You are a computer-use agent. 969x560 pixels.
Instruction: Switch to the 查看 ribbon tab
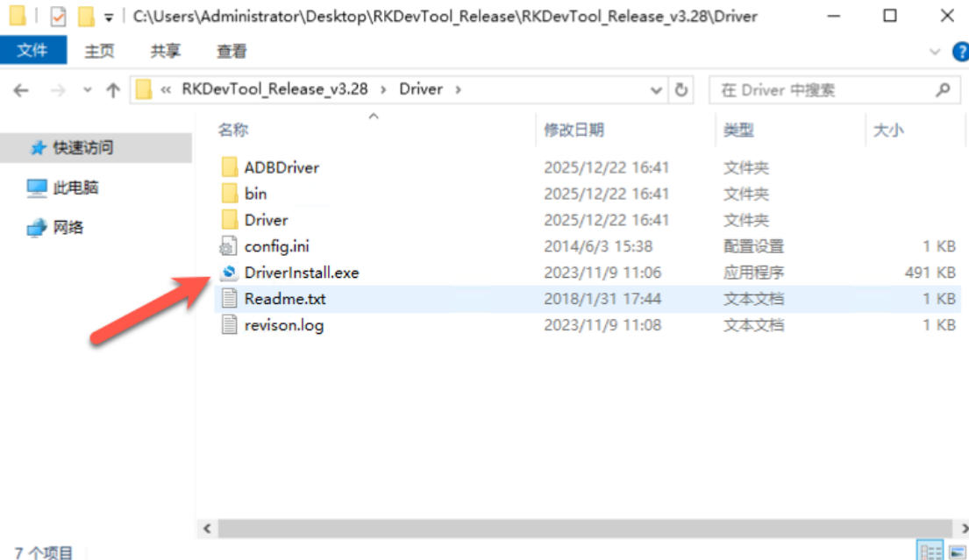tap(232, 51)
